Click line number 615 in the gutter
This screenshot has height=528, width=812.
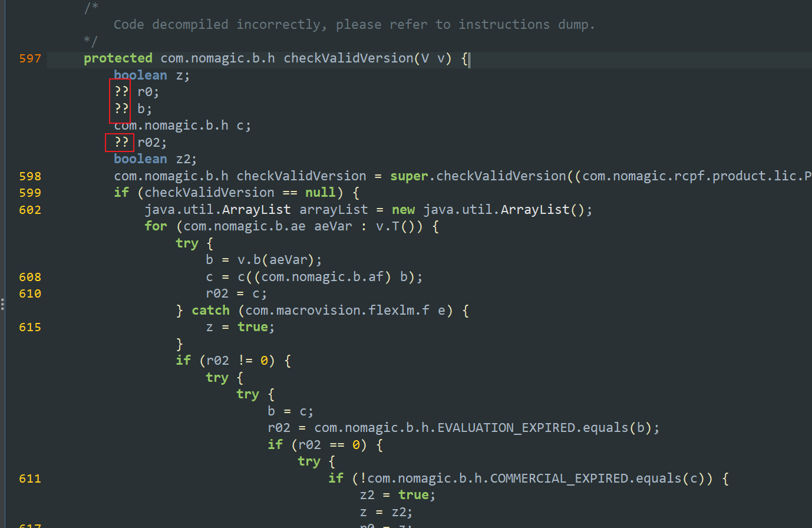pos(29,327)
